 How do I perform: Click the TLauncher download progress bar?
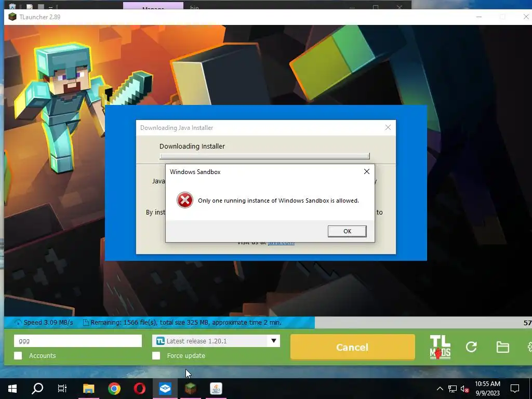pos(268,322)
